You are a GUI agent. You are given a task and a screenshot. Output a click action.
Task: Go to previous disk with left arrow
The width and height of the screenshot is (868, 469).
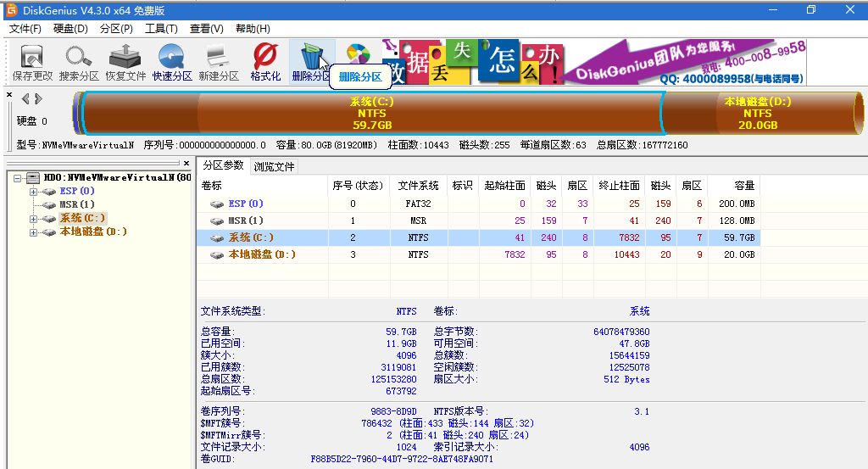(25, 99)
